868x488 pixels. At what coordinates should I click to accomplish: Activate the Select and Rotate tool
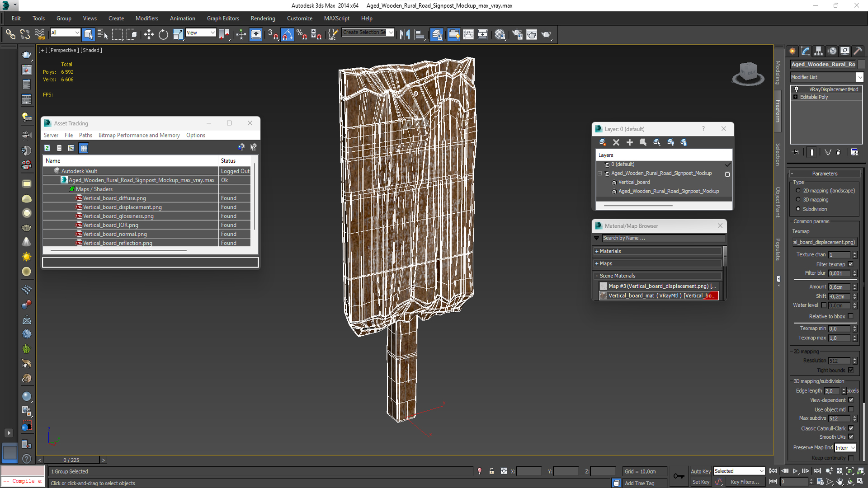(163, 34)
